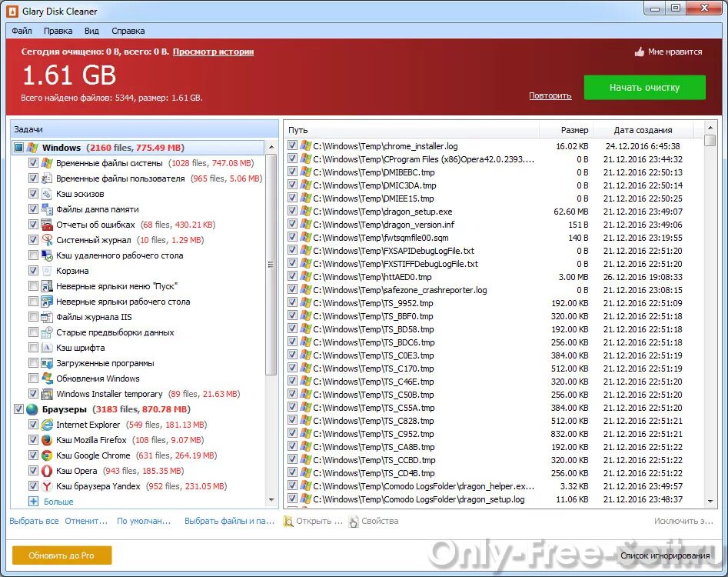Image resolution: width=728 pixels, height=577 pixels.
Task: Click 'Старые предвыборки данных' icon
Action: 47,332
